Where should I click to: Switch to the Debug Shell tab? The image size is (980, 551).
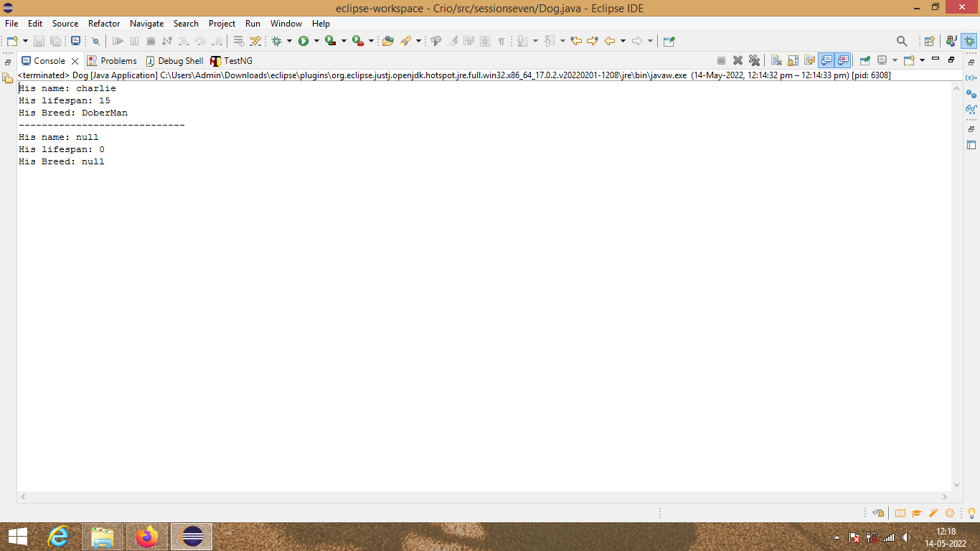[174, 61]
